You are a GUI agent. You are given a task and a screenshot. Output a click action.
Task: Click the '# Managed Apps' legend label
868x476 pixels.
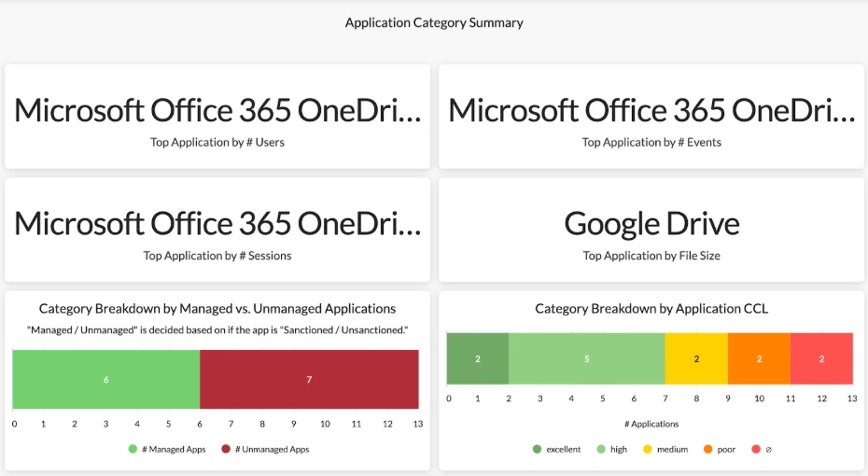coord(174,450)
